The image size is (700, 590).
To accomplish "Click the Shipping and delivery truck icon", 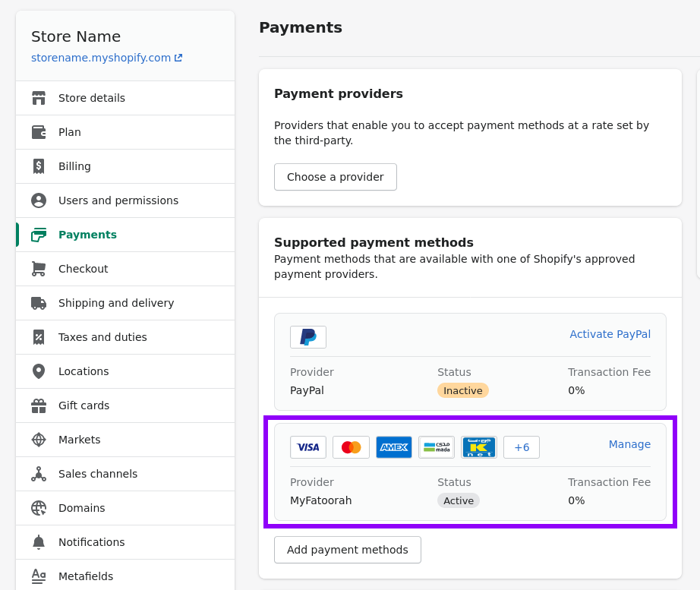I will pos(39,303).
